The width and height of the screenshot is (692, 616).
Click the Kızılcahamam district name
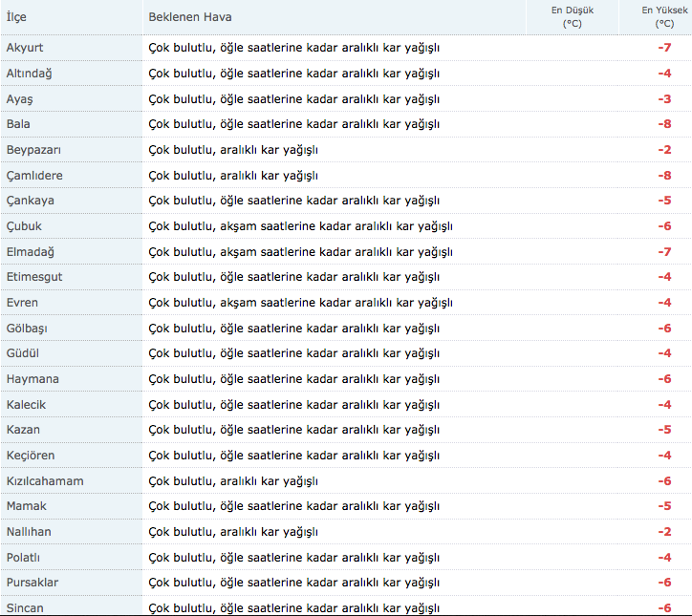(x=45, y=480)
